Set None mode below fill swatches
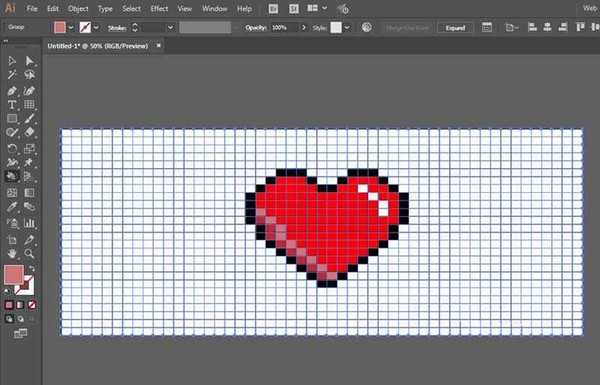The height and width of the screenshot is (385, 600). pyautogui.click(x=32, y=305)
